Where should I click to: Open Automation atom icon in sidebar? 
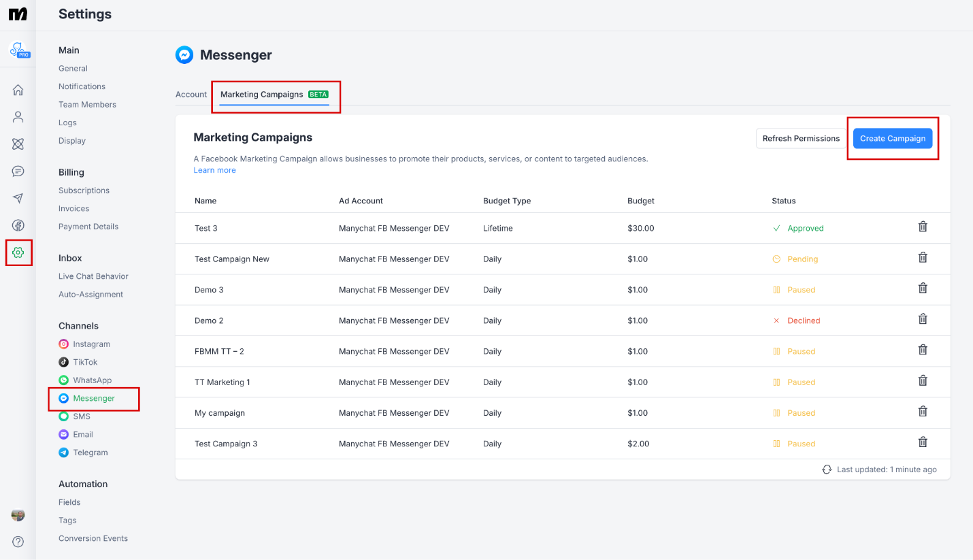(18, 144)
